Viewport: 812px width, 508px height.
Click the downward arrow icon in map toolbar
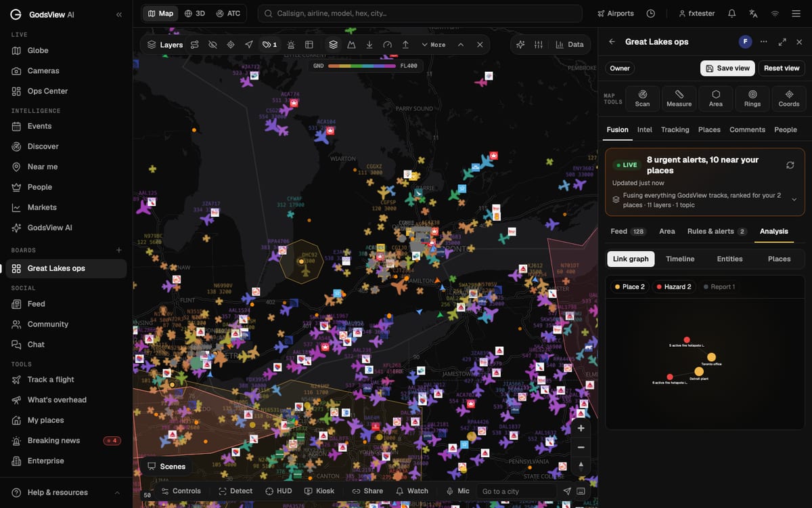pyautogui.click(x=369, y=45)
